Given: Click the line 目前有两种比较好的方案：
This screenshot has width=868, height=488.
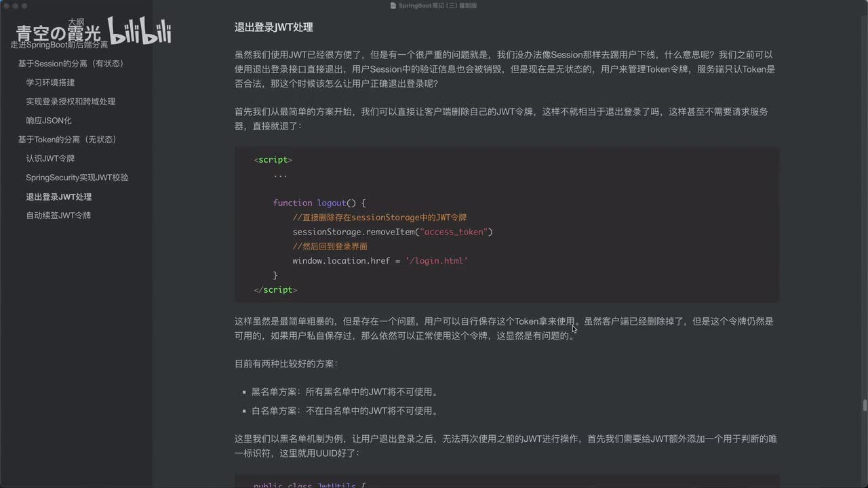Looking at the screenshot, I should pyautogui.click(x=286, y=364).
